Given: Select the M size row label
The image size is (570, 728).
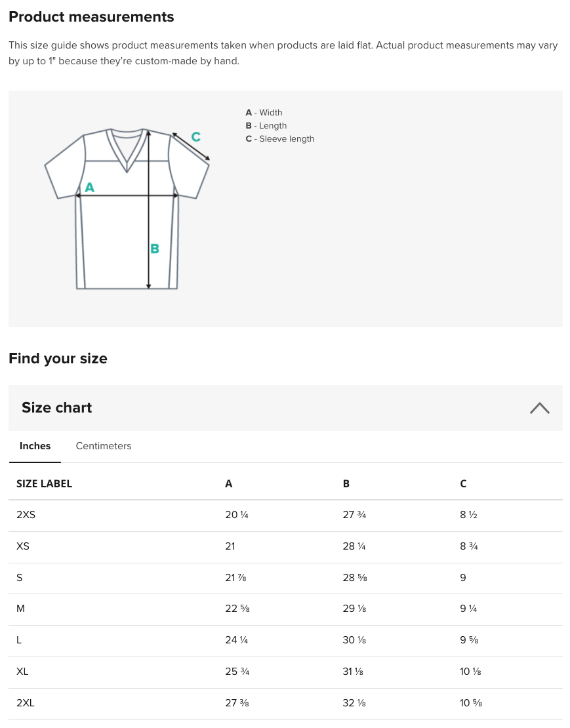Looking at the screenshot, I should 20,609.
